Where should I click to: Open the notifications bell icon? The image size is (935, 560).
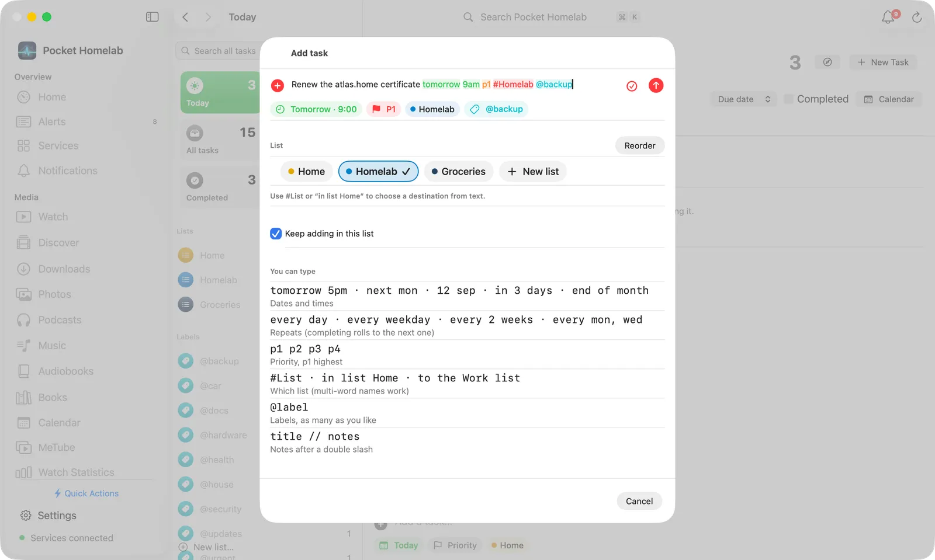coord(888,18)
